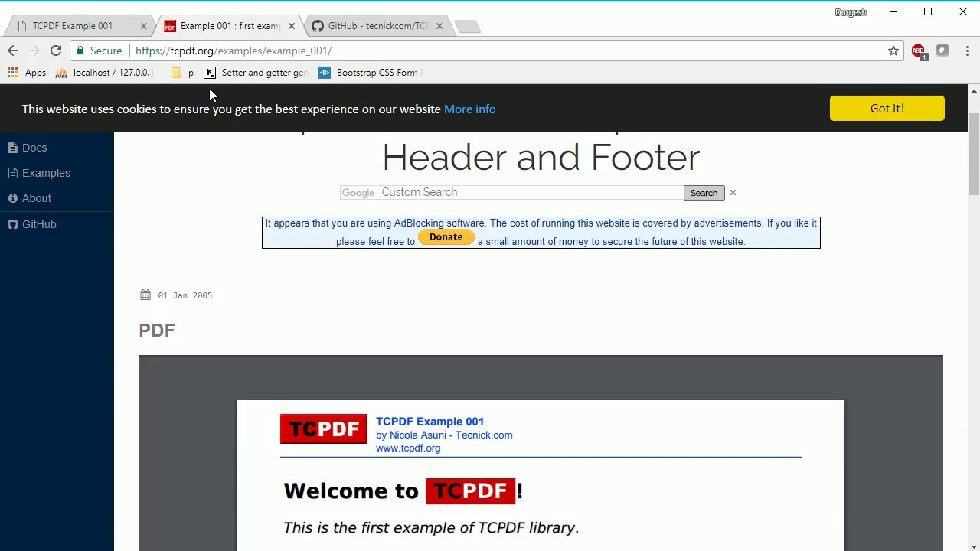
Task: Click the www.tcpdf.org link in the PDF
Action: tap(408, 448)
